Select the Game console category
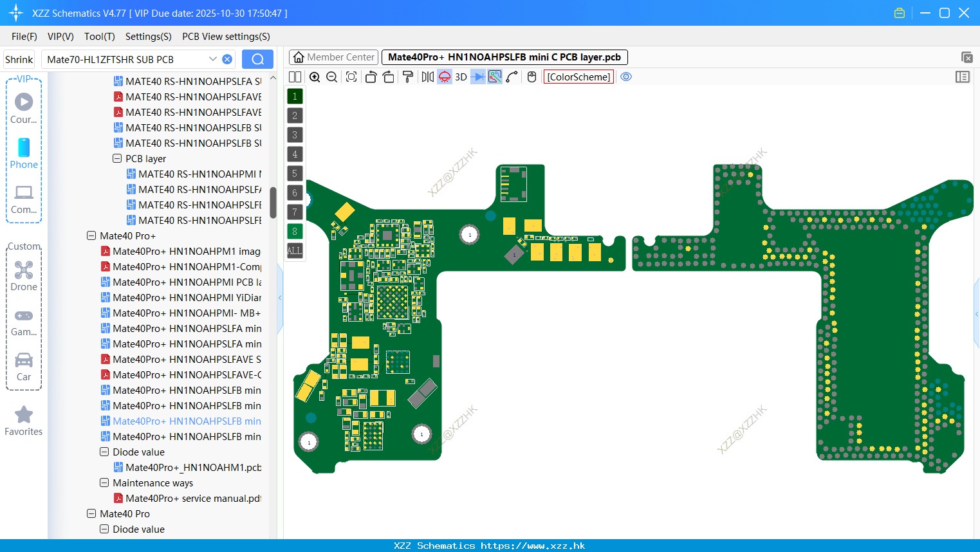Screen dimensions: 980x552 (x=24, y=322)
